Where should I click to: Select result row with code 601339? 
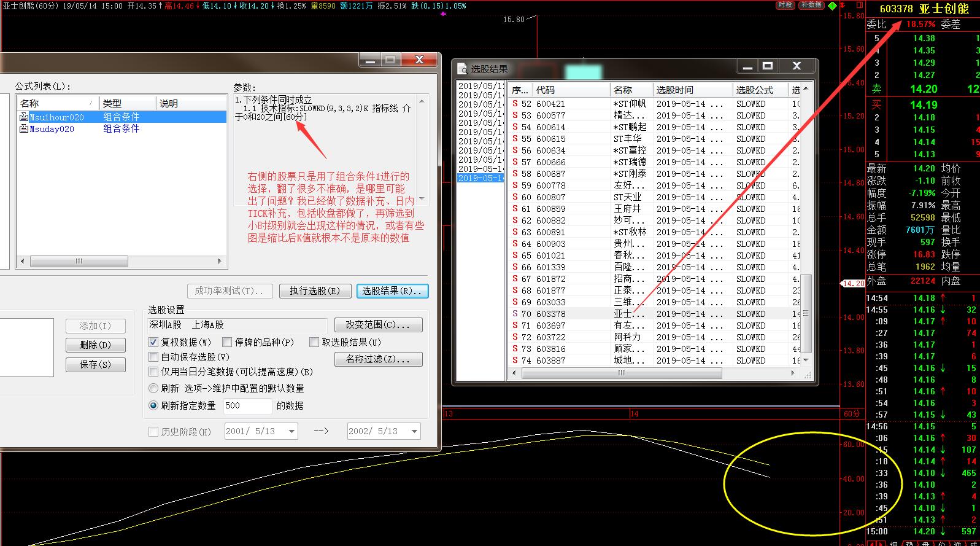coord(654,267)
